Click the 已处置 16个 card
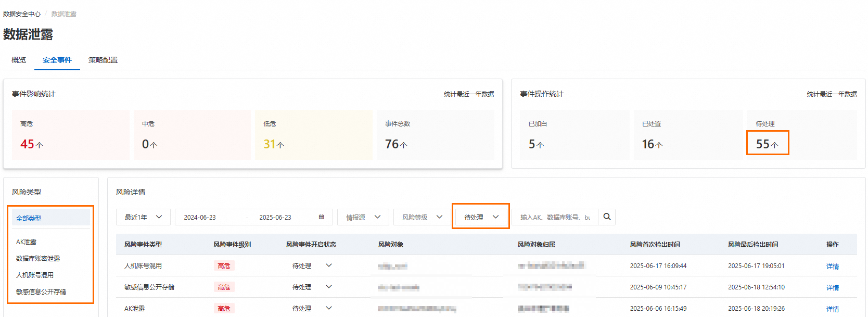Screen dimensions: 868x317 [688, 134]
